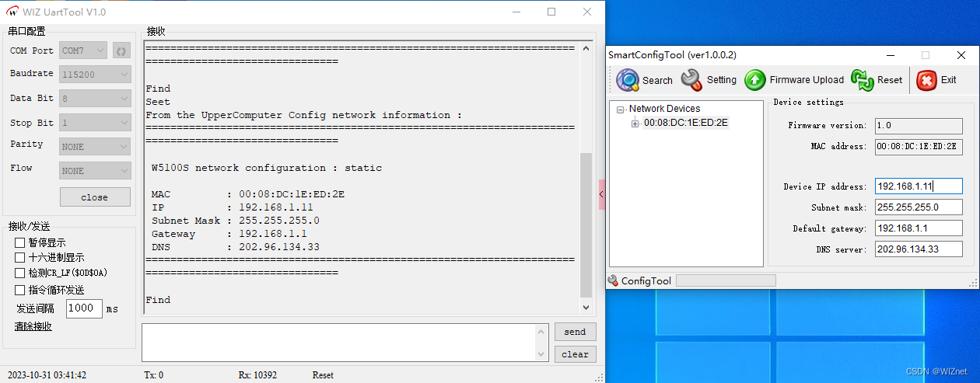Open the COM Port dropdown

(x=83, y=50)
